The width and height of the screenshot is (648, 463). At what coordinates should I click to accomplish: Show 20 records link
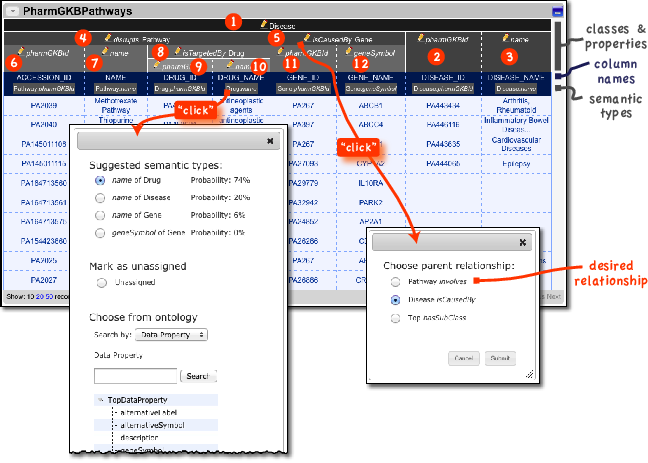pos(40,297)
